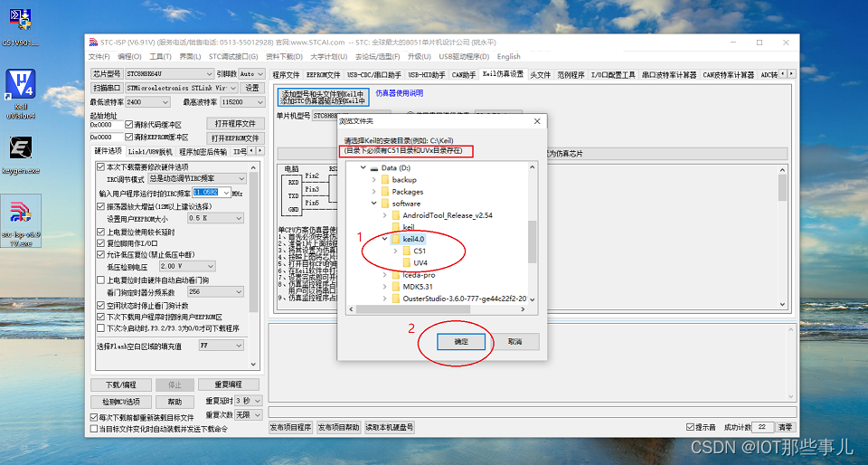Toggle 上电复位使用较长延时 checkbox
The image size is (868, 465).
coord(100,232)
